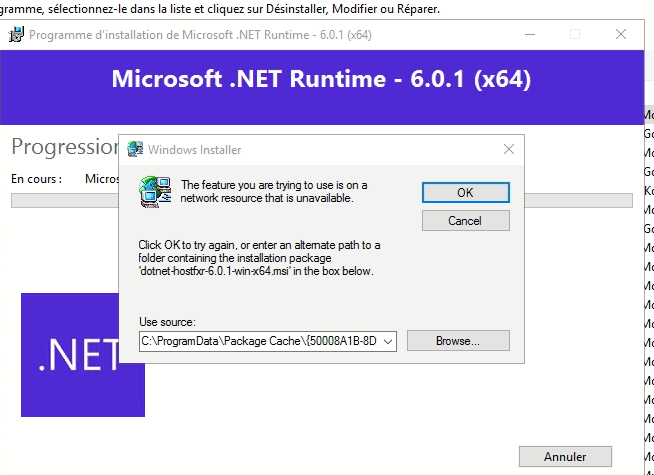The height and width of the screenshot is (475, 654).
Task: Click the 'En cours :' label
Action: point(37,179)
